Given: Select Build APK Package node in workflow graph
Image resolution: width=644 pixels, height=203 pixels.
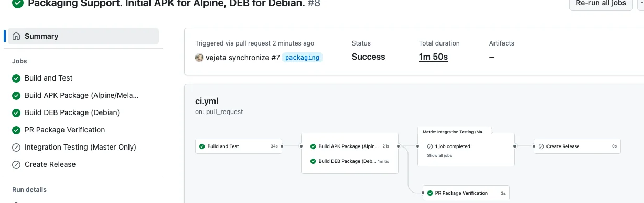Looking at the screenshot, I should click(x=350, y=146).
